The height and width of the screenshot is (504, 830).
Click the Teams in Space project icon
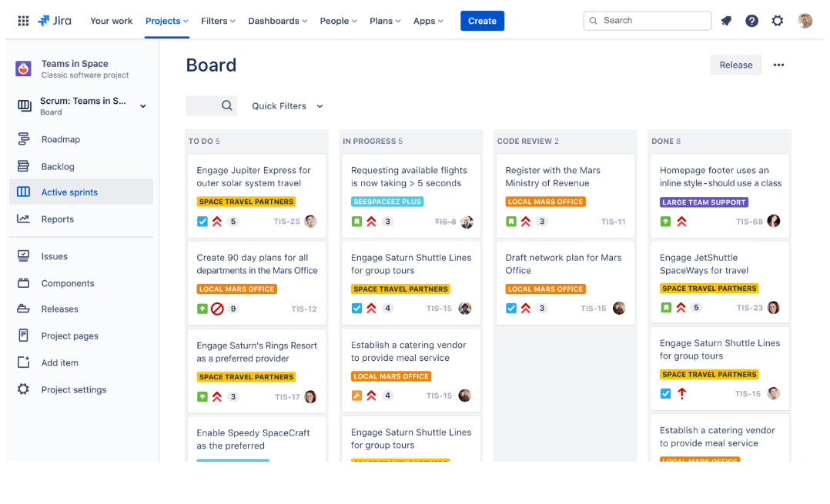click(23, 68)
